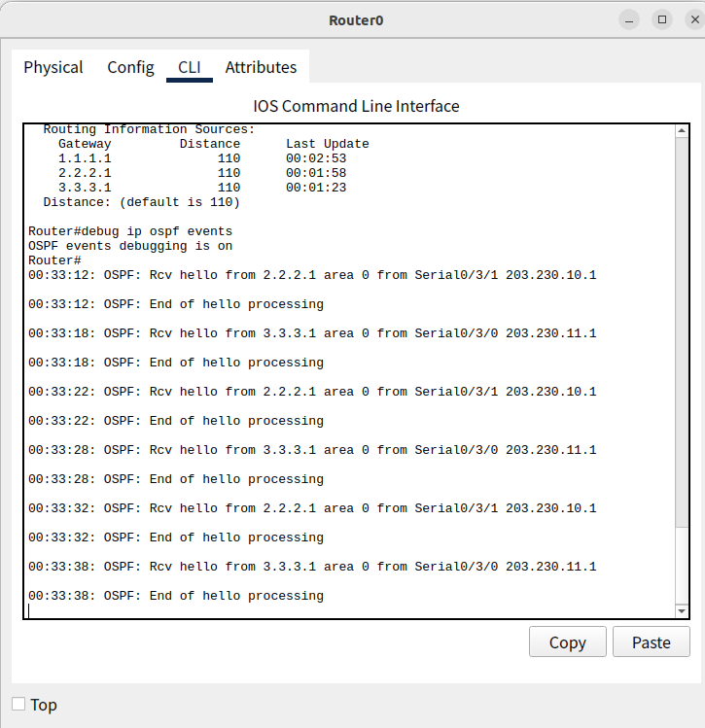The height and width of the screenshot is (728, 705).
Task: Minimize the Router0 window
Action: point(629,20)
